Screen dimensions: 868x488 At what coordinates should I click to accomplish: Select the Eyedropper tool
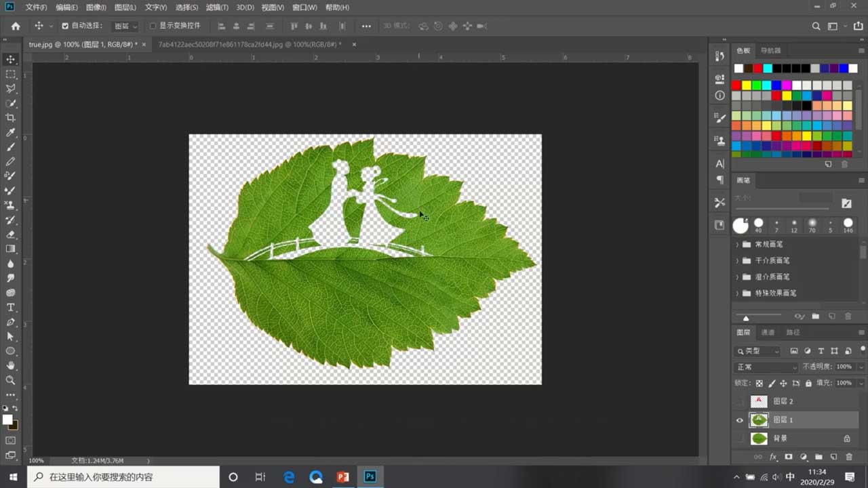point(11,133)
